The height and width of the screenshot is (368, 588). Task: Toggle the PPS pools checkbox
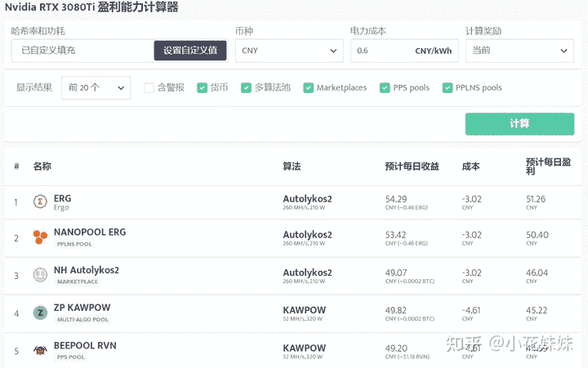[385, 87]
